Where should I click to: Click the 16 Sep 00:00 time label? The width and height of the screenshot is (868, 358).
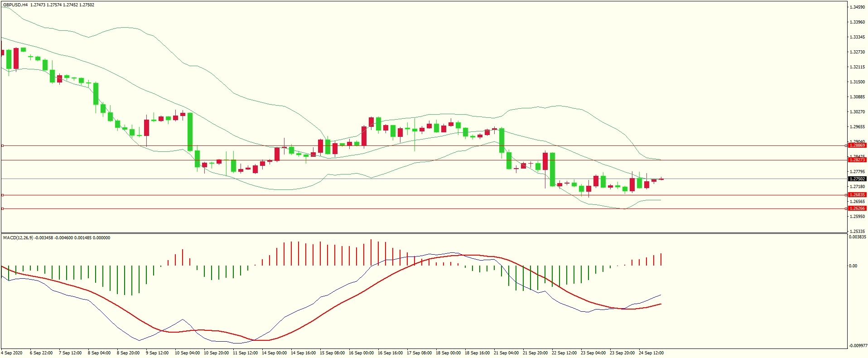click(x=361, y=353)
